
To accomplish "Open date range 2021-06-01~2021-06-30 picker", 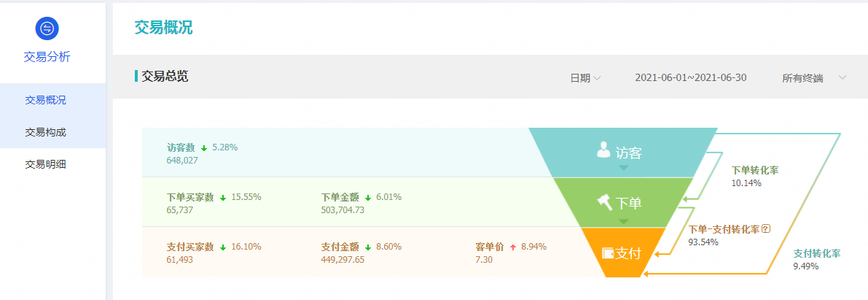I will [691, 77].
